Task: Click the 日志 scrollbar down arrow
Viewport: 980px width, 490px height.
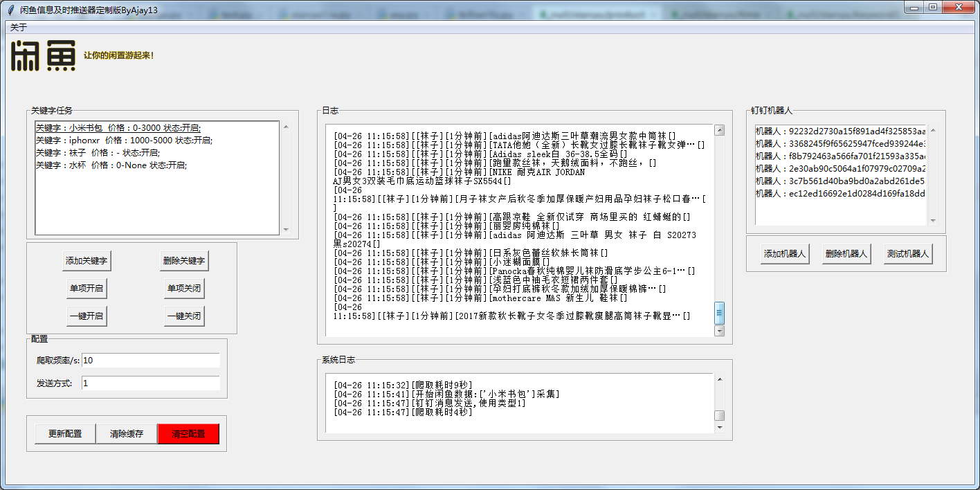Action: pyautogui.click(x=719, y=332)
